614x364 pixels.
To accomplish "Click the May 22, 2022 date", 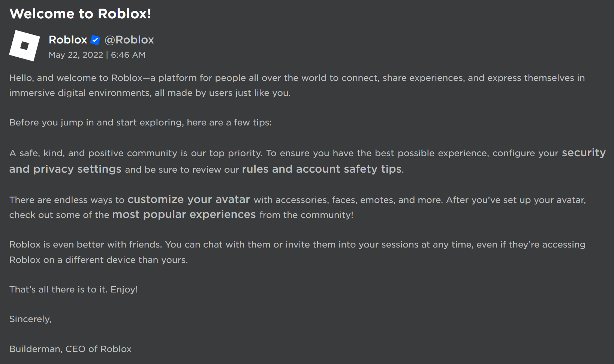I will pos(76,55).
